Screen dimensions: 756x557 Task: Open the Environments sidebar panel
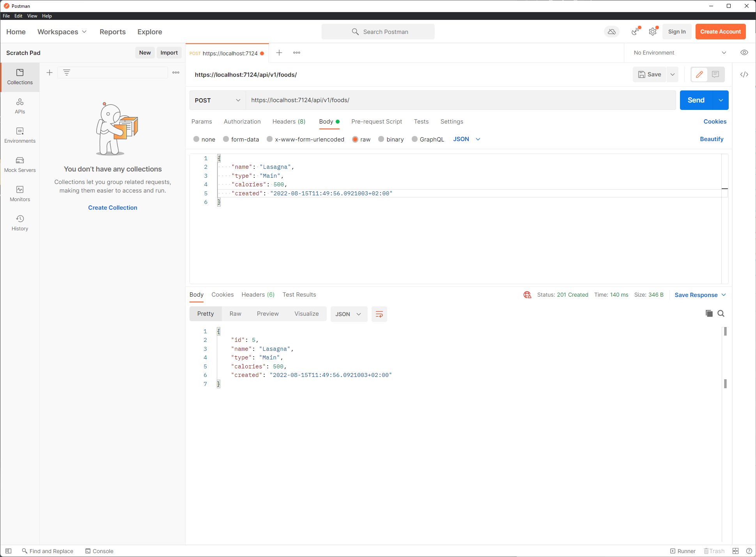click(x=20, y=135)
